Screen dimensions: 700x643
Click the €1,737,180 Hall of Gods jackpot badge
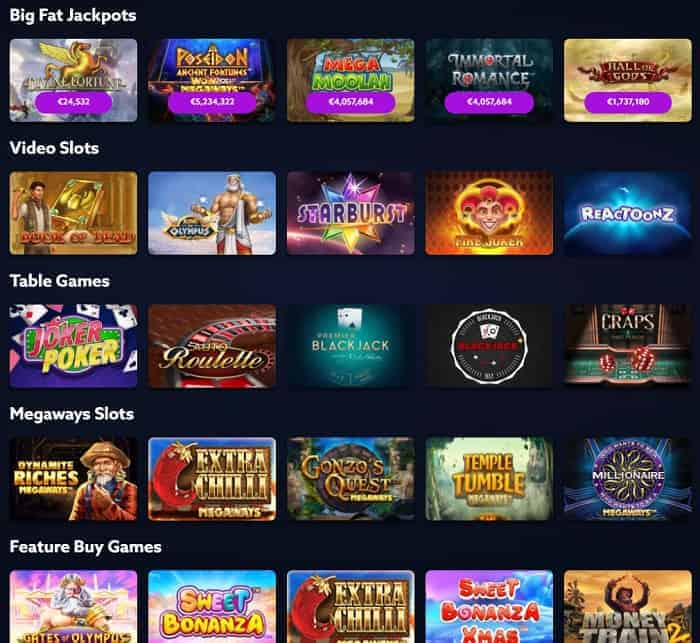(628, 102)
